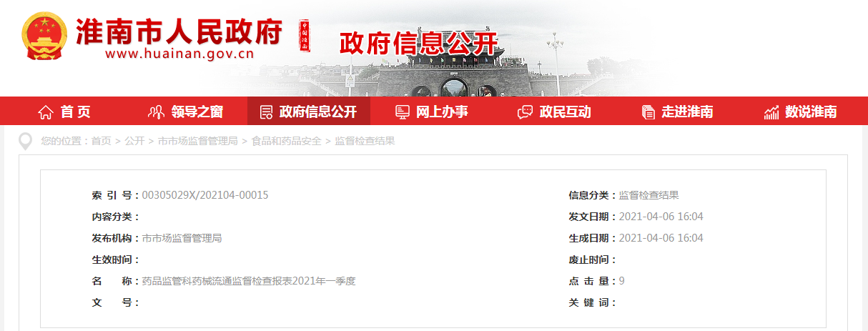Open the 公开 breadcrumb link
The width and height of the screenshot is (868, 331).
tap(134, 141)
